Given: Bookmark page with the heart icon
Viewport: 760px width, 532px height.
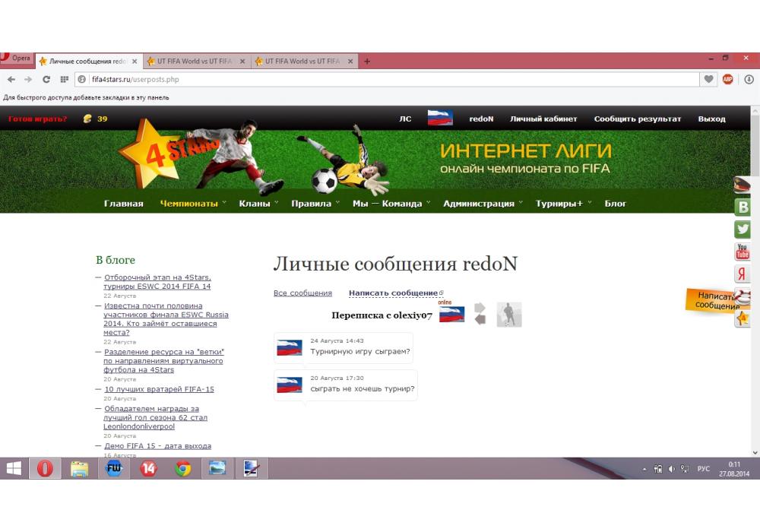Looking at the screenshot, I should click(708, 79).
